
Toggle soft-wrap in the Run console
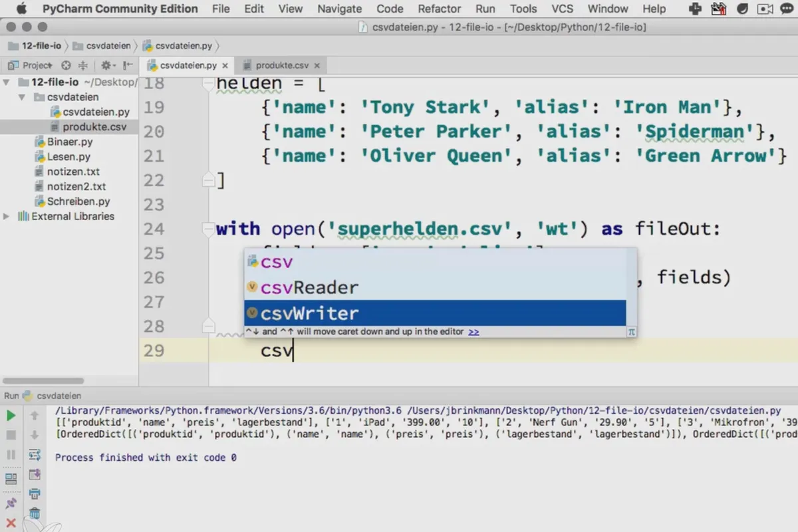click(x=35, y=455)
